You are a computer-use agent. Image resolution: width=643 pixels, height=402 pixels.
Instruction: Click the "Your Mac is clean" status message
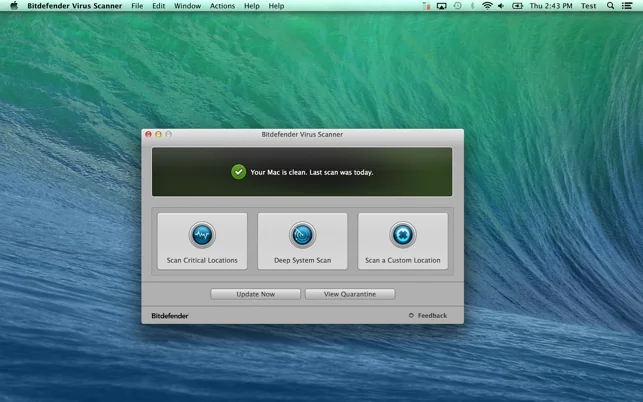tap(312, 172)
